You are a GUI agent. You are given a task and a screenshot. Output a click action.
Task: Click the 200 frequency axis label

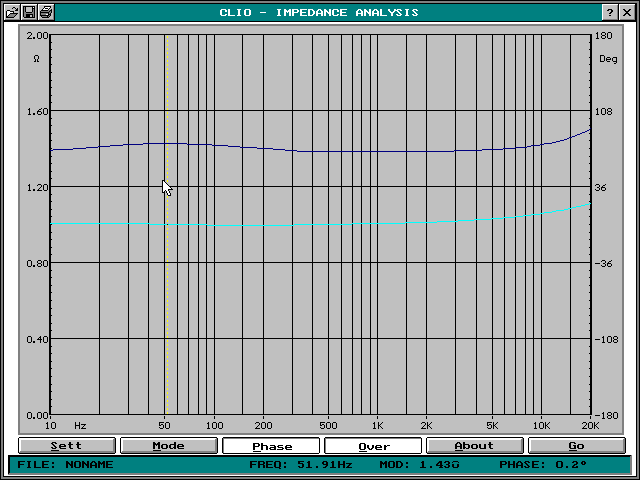pos(263,426)
